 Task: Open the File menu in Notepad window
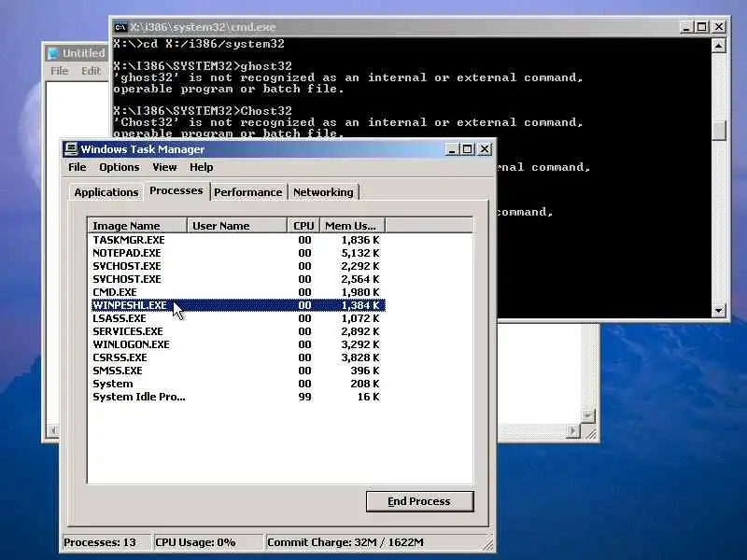(60, 71)
